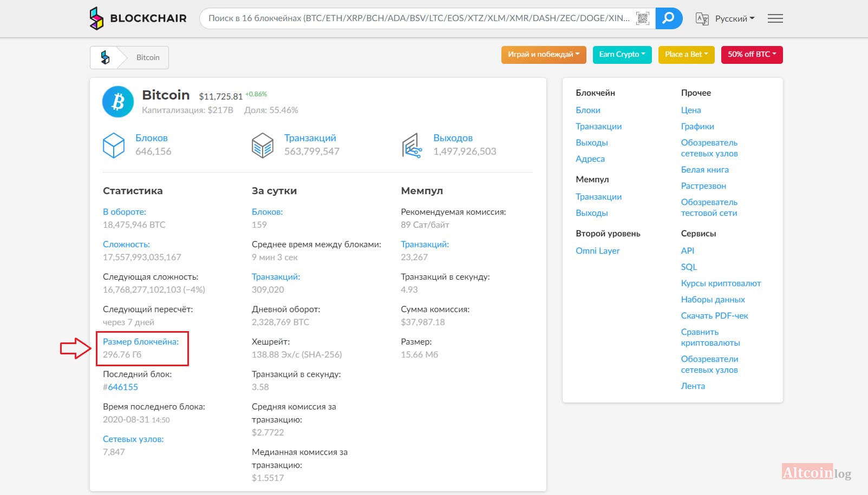Click the breadcrumb home Blockchair icon
Image resolution: width=868 pixels, height=495 pixels.
point(106,57)
